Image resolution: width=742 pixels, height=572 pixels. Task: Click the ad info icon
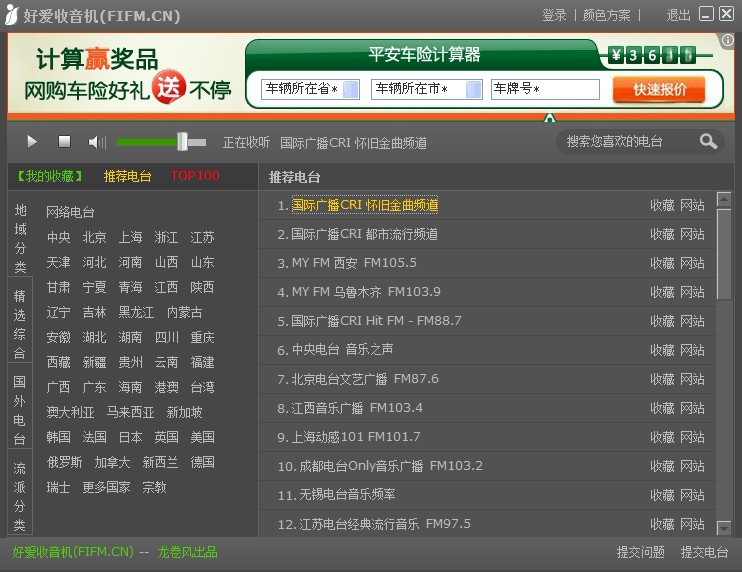[728, 41]
